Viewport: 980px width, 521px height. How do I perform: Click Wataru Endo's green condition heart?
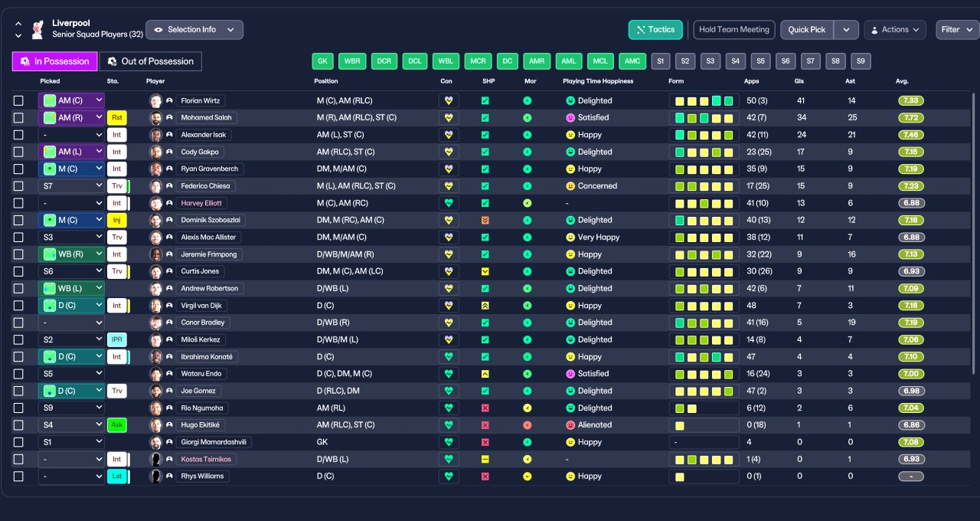tap(448, 374)
